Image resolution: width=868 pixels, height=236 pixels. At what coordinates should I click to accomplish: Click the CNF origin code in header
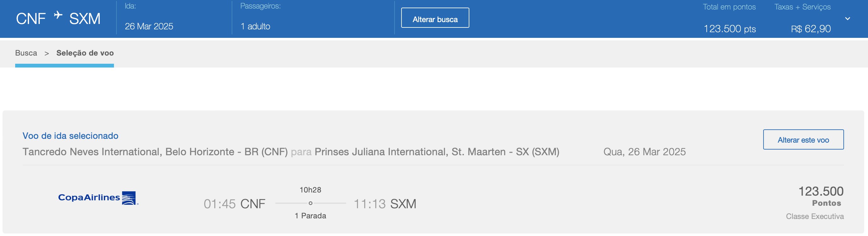point(31,19)
